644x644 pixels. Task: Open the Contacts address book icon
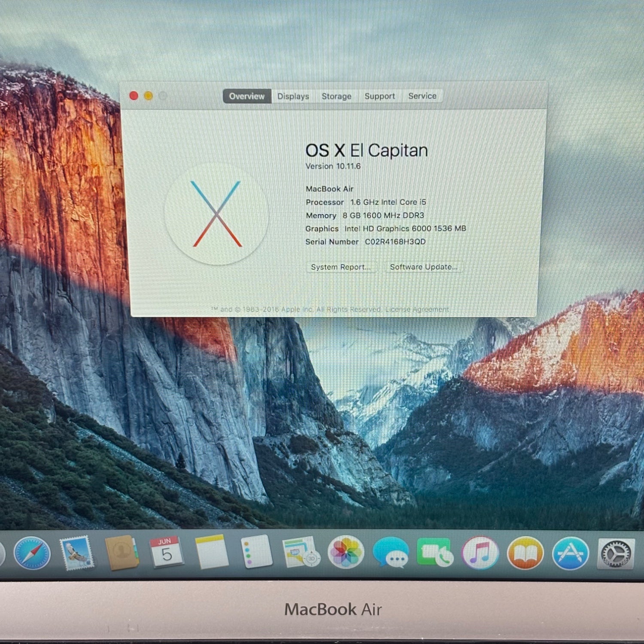[122, 553]
